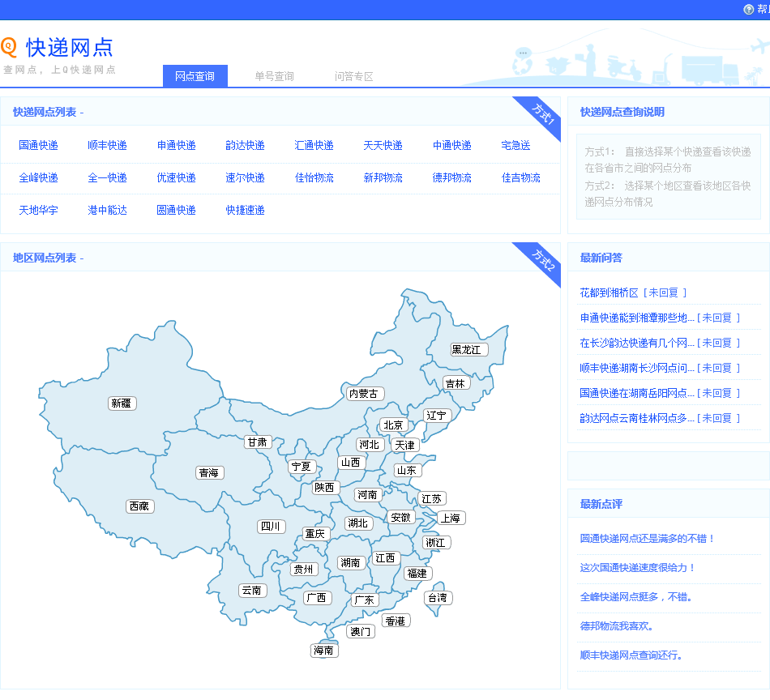This screenshot has height=700, width=770.
Task: Read review 德邦物流我喜欢。
Action: click(617, 626)
